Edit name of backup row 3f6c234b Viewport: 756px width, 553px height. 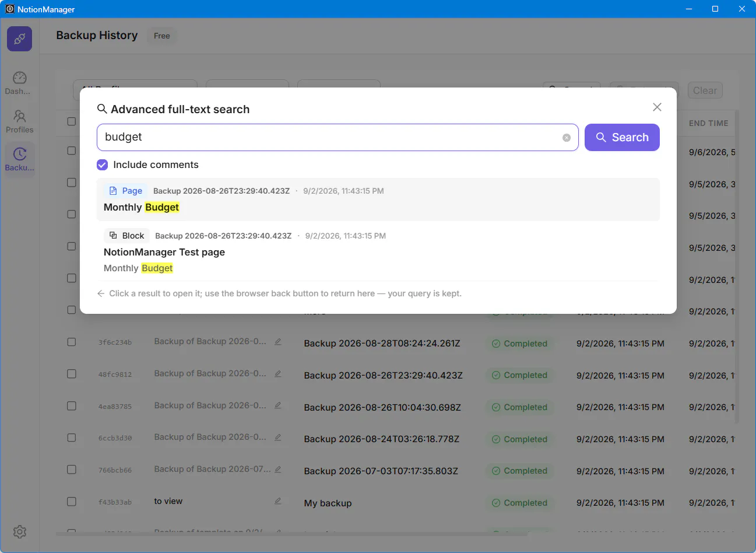coord(278,342)
